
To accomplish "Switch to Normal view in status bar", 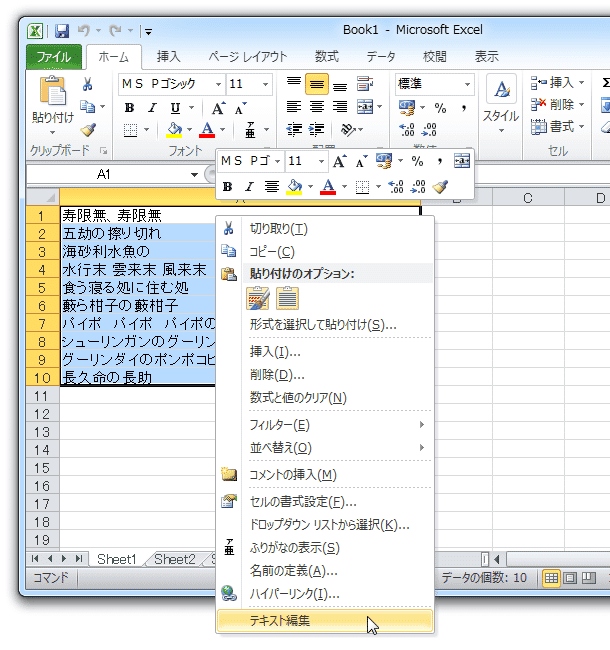I will pyautogui.click(x=551, y=577).
